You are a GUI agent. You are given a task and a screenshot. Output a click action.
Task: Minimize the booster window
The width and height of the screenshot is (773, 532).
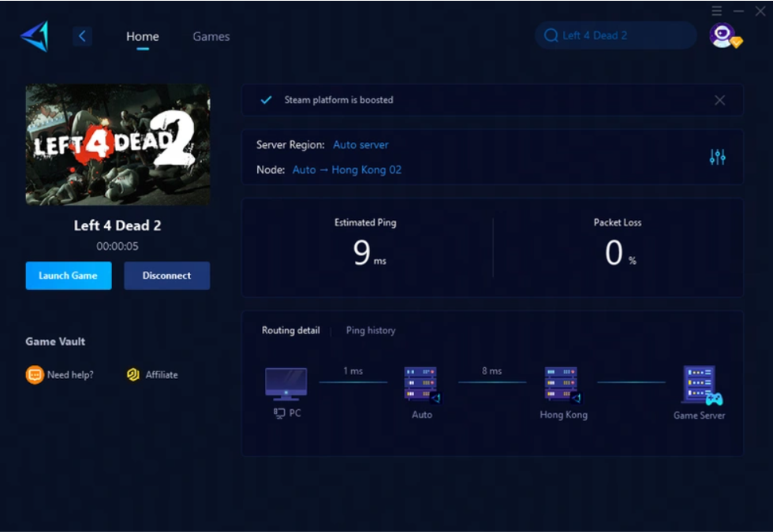(x=738, y=11)
